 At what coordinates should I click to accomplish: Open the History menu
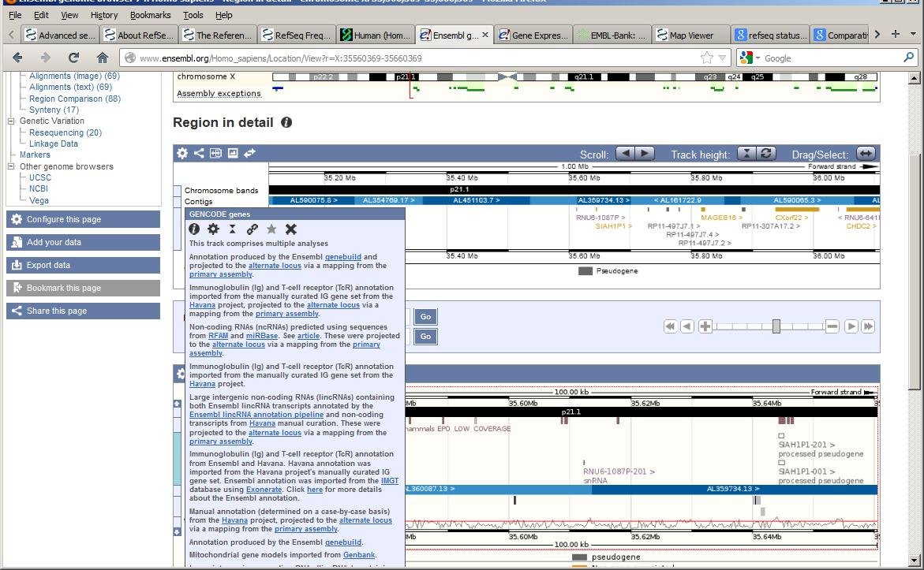[x=104, y=15]
